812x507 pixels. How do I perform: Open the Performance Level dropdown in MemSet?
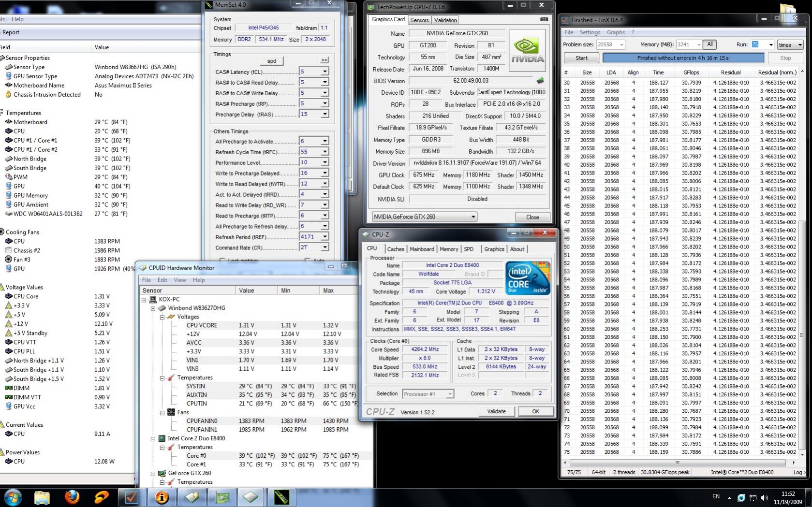pyautogui.click(x=325, y=162)
